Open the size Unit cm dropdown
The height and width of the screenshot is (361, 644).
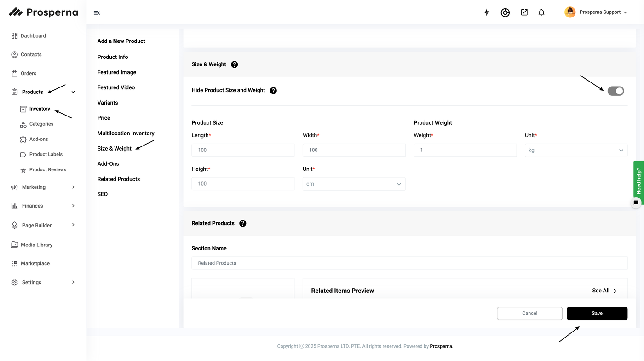coord(354,184)
